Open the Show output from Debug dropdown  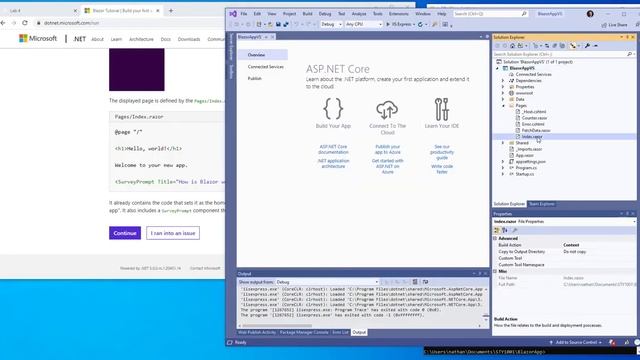pyautogui.click(x=327, y=282)
